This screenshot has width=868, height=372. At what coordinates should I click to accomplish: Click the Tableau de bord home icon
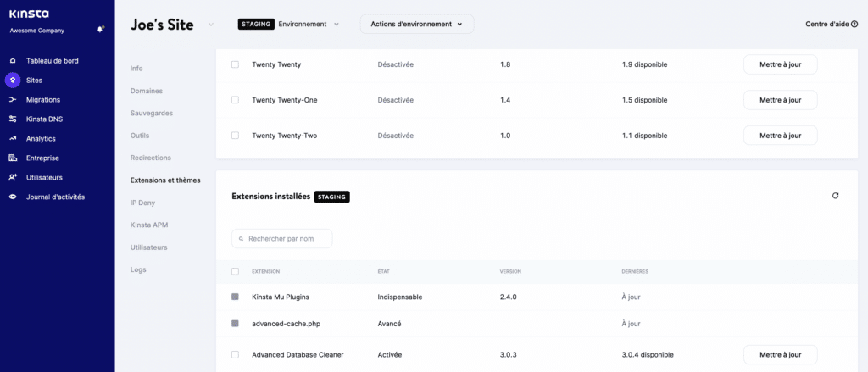[x=13, y=61]
